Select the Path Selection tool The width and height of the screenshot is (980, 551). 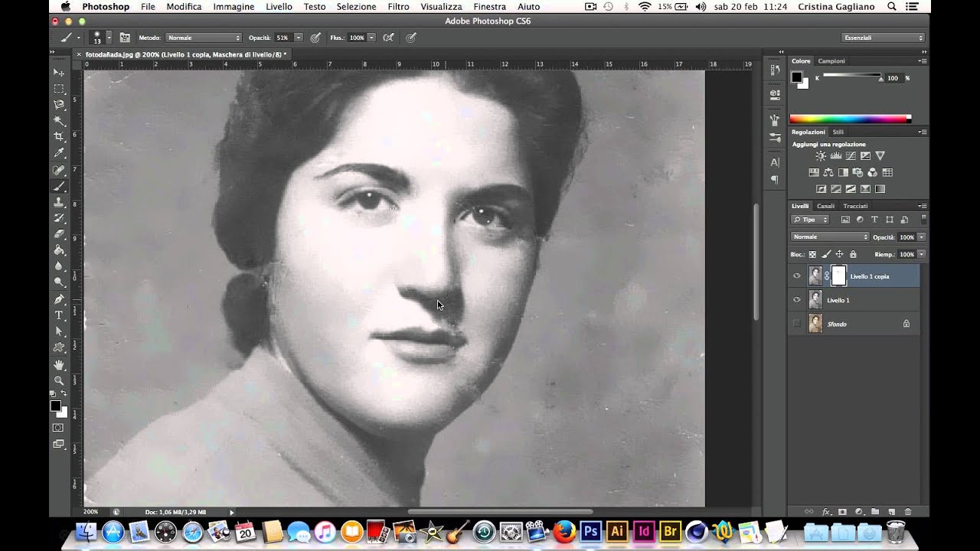59,331
